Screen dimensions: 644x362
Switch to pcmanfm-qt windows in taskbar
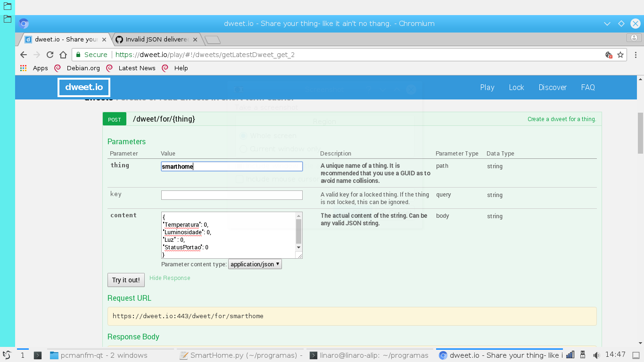pos(111,355)
